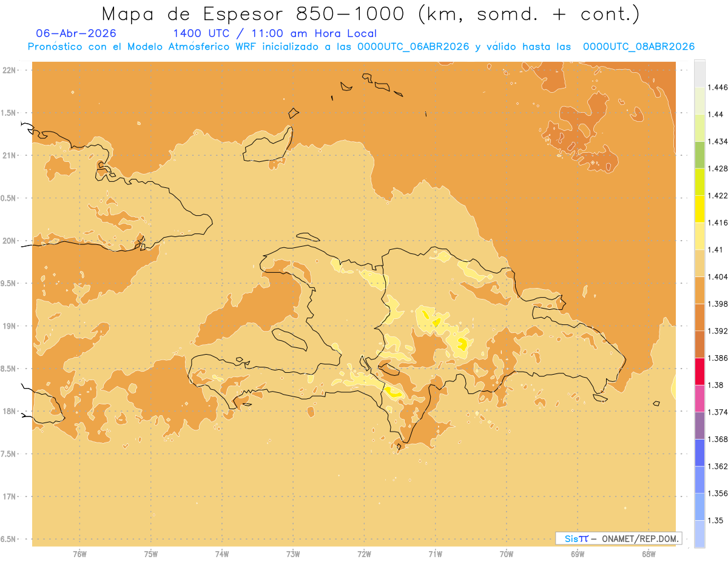Click the 0000UTC_08ABR2026 valid-until timestamp
The height and width of the screenshot is (562, 728).
pos(639,47)
